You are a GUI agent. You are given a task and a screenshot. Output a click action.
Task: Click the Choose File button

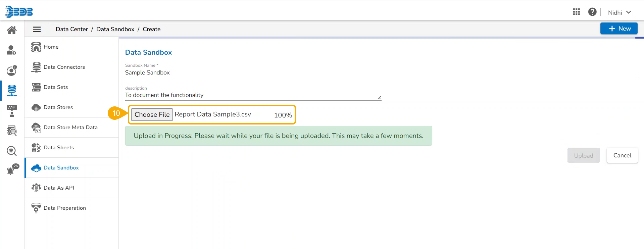[x=152, y=114]
